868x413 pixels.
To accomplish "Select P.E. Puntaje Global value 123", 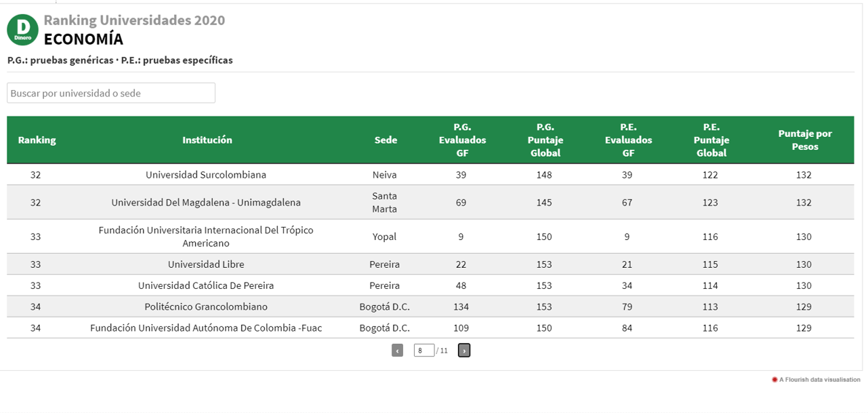I will click(x=710, y=203).
